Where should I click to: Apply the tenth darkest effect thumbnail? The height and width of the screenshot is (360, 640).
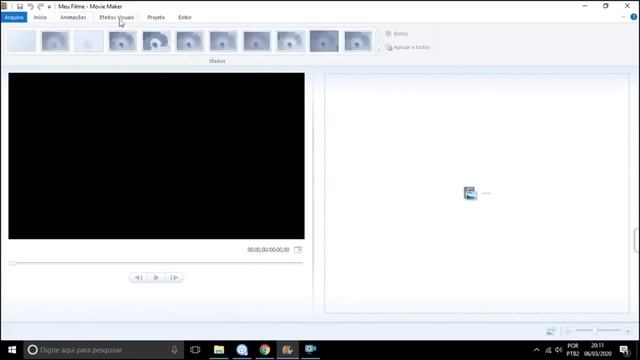tap(324, 41)
